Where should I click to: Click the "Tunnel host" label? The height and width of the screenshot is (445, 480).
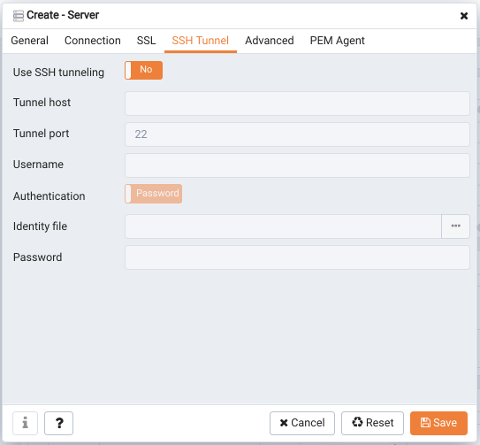pos(42,102)
